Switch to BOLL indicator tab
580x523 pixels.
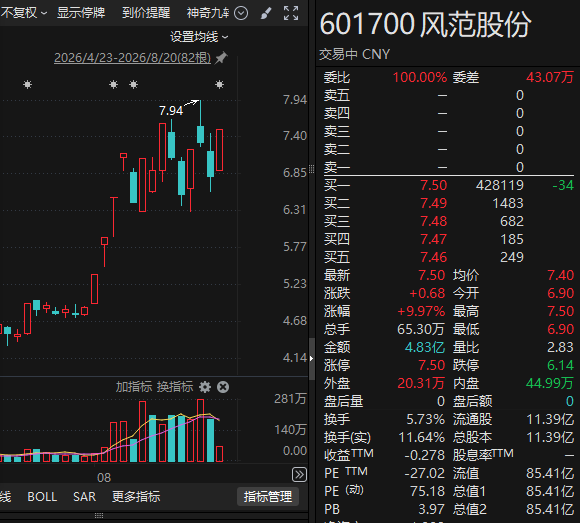point(42,497)
